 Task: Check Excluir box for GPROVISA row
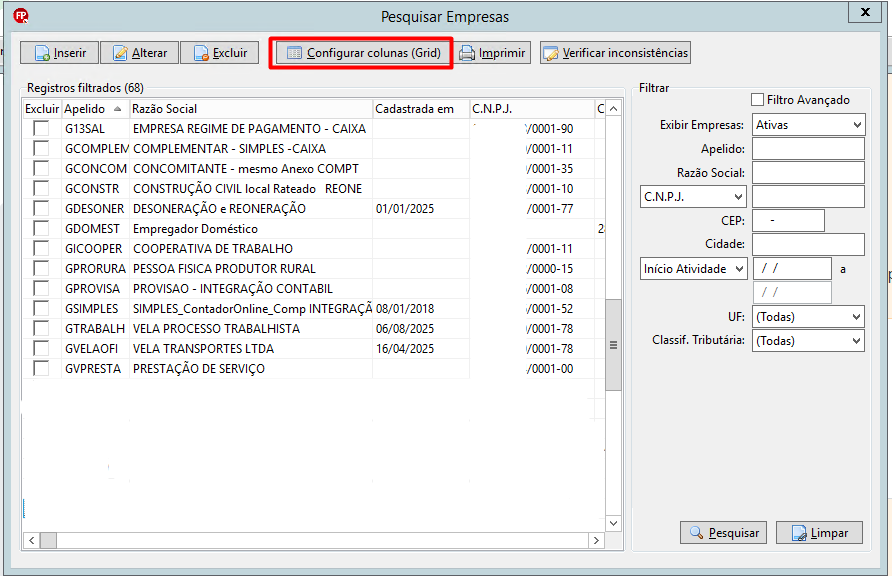tap(41, 288)
